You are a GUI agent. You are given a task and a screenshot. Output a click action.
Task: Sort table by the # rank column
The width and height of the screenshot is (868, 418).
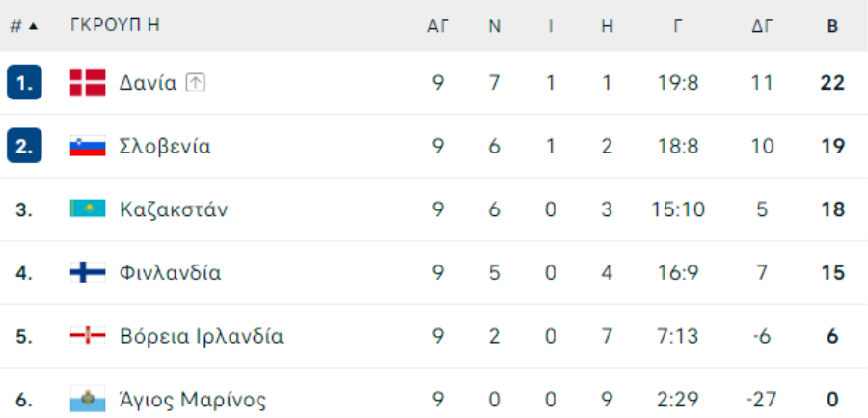tap(23, 26)
